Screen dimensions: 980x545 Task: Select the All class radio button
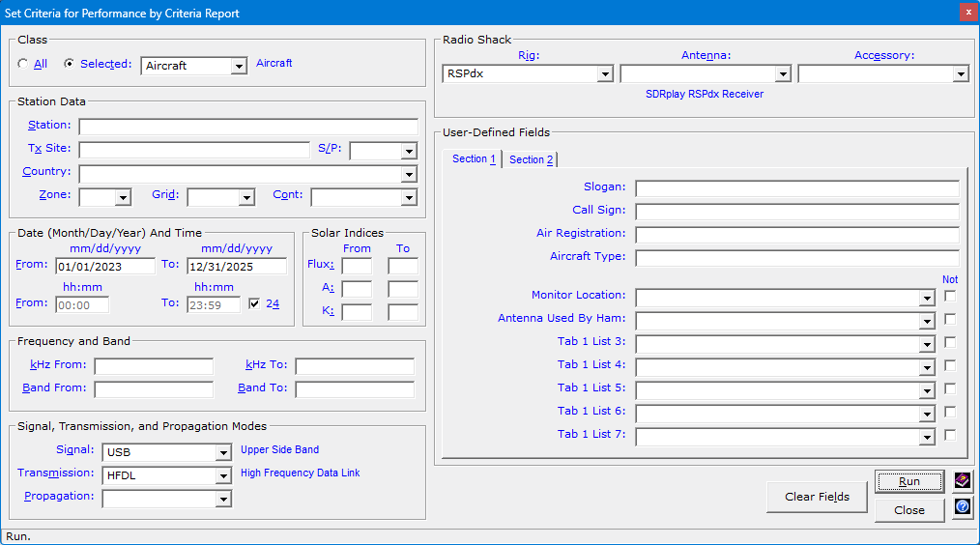point(23,65)
